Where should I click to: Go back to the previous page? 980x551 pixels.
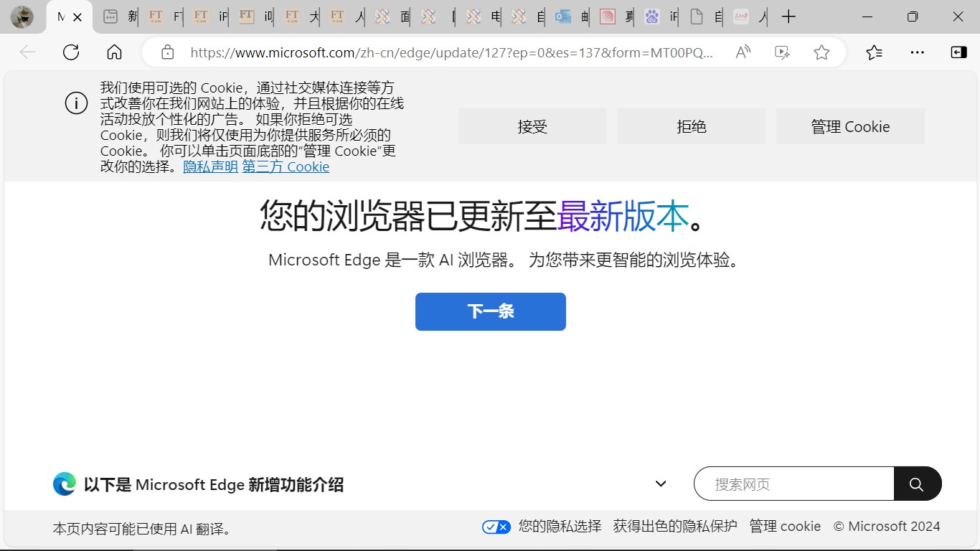pyautogui.click(x=27, y=52)
